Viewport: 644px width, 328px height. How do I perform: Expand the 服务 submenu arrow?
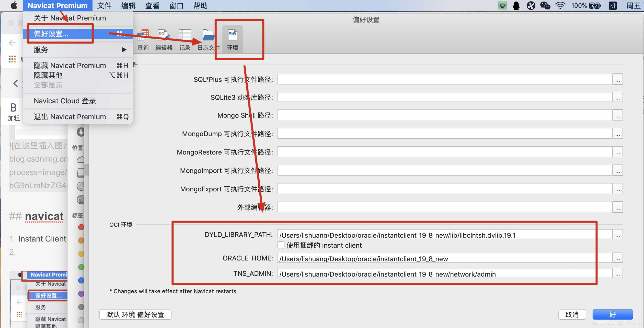[x=124, y=50]
